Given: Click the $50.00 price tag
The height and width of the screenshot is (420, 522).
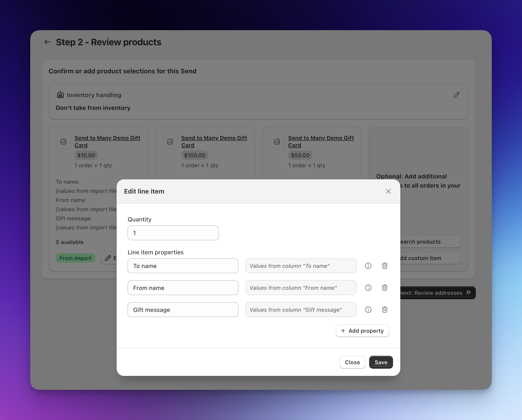Looking at the screenshot, I should 300,155.
